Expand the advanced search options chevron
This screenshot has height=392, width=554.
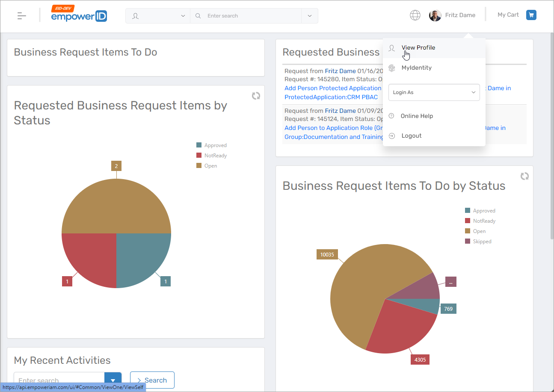pyautogui.click(x=310, y=16)
